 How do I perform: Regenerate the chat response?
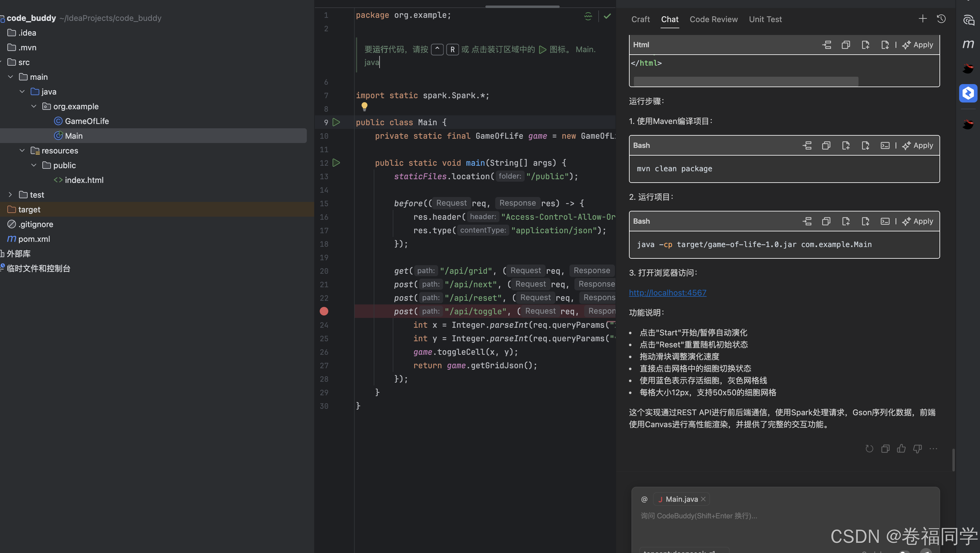pos(869,449)
